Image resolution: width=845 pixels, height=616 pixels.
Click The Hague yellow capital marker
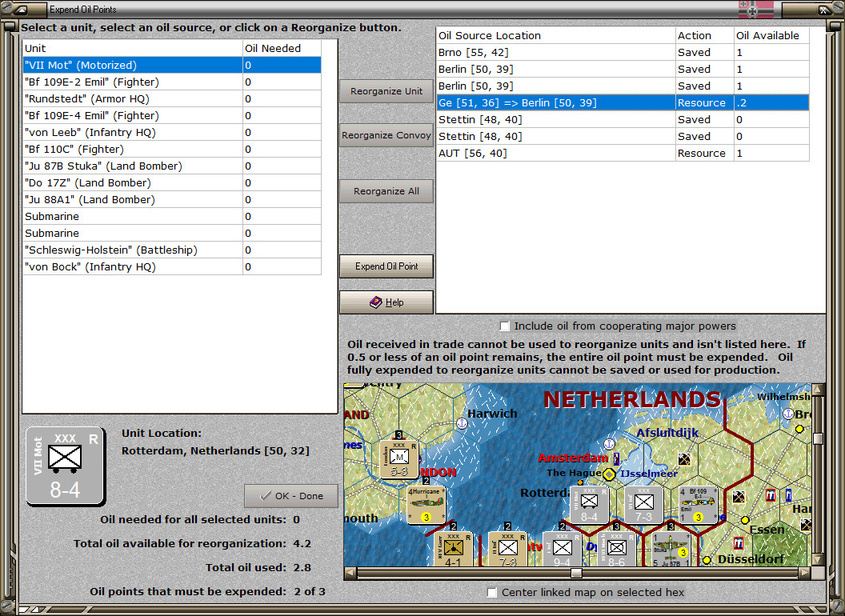point(609,474)
